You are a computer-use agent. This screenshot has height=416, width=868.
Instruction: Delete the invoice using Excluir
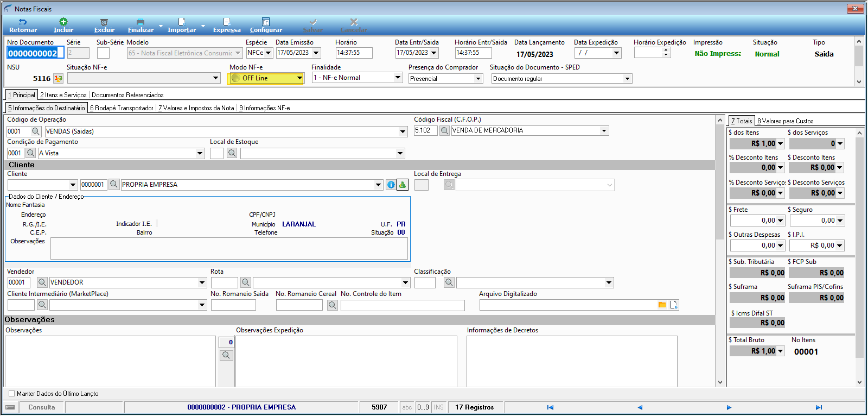pyautogui.click(x=104, y=26)
